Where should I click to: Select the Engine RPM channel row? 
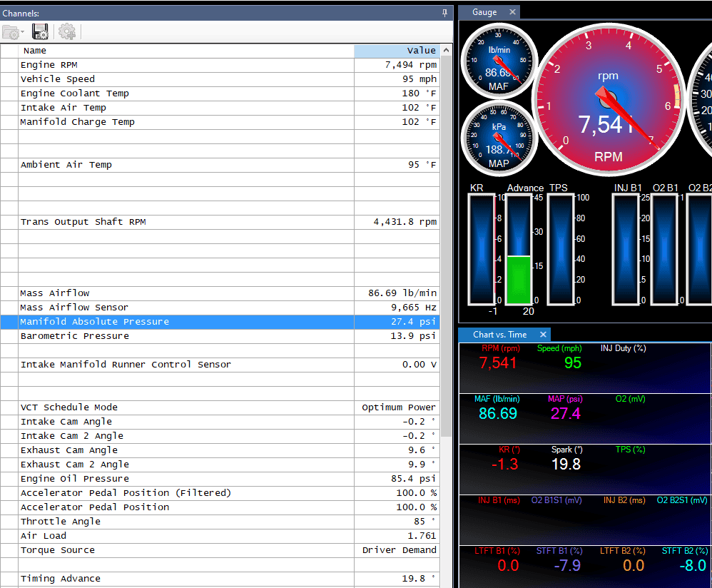pos(220,65)
